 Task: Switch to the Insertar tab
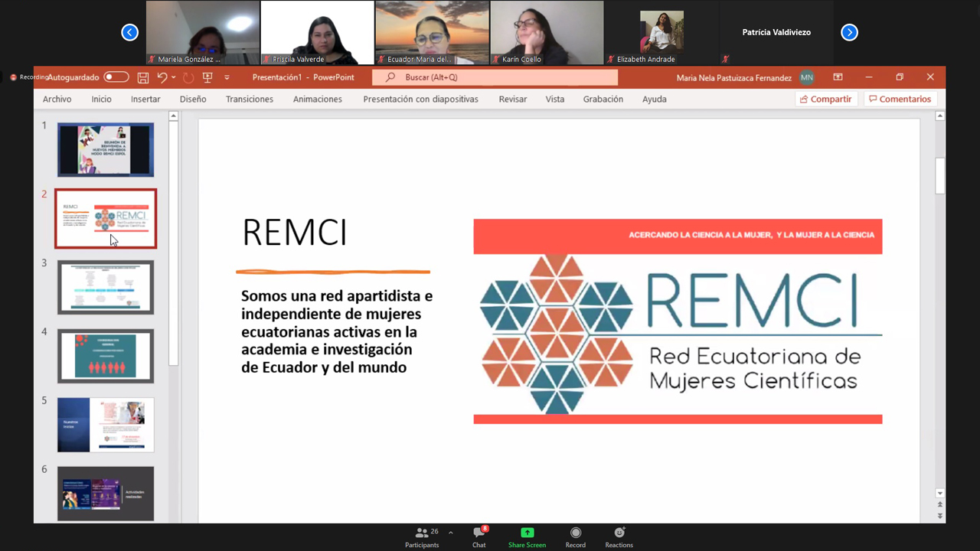tap(145, 99)
